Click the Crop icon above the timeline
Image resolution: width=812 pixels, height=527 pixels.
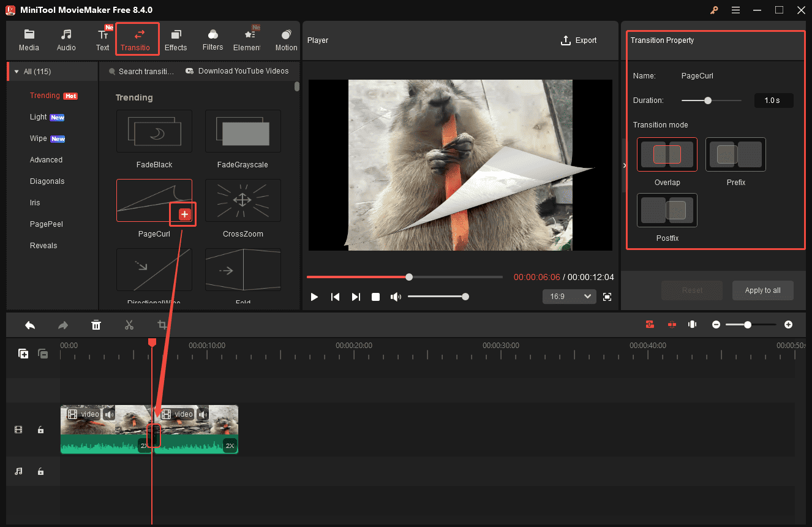(162, 325)
